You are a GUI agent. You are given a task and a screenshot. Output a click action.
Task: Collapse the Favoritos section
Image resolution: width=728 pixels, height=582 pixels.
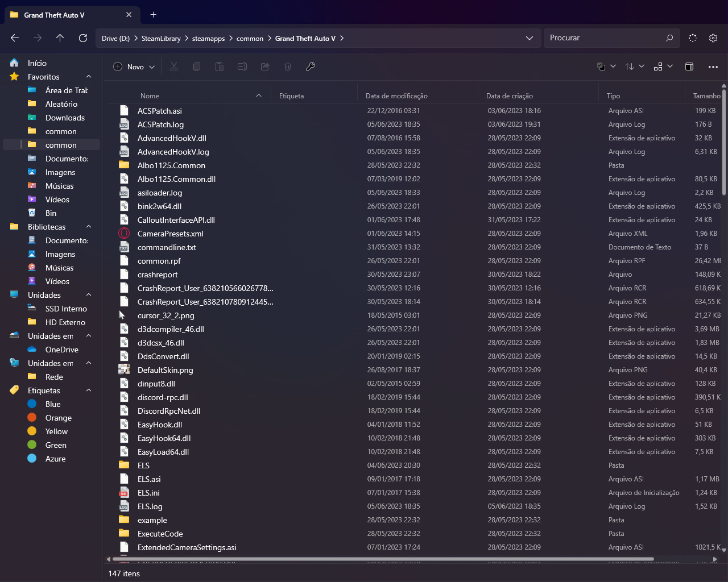pyautogui.click(x=89, y=77)
